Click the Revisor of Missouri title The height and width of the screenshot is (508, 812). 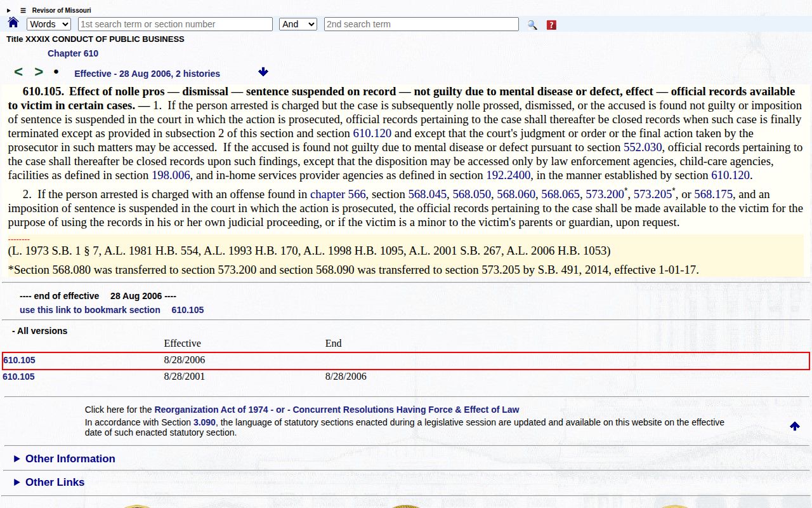click(62, 10)
